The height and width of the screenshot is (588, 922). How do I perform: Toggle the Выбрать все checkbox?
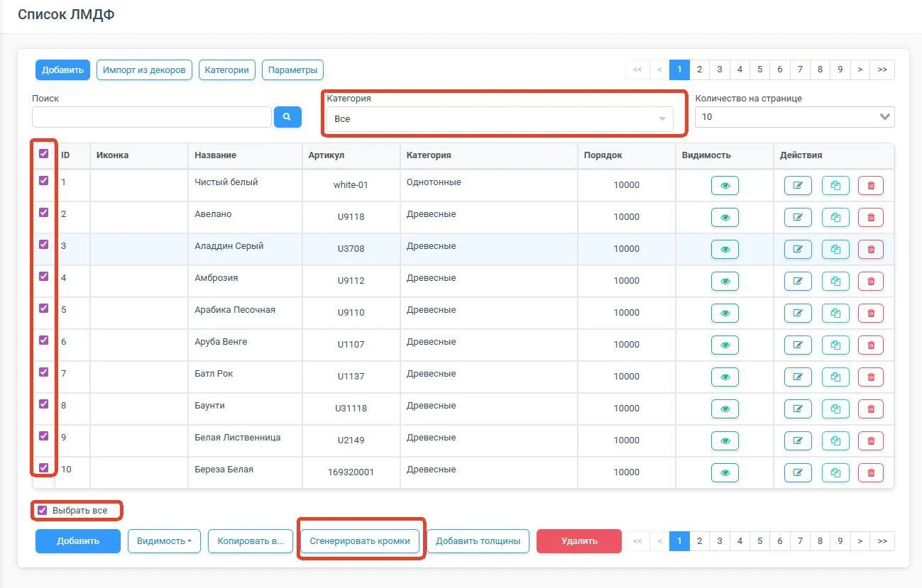tap(42, 510)
